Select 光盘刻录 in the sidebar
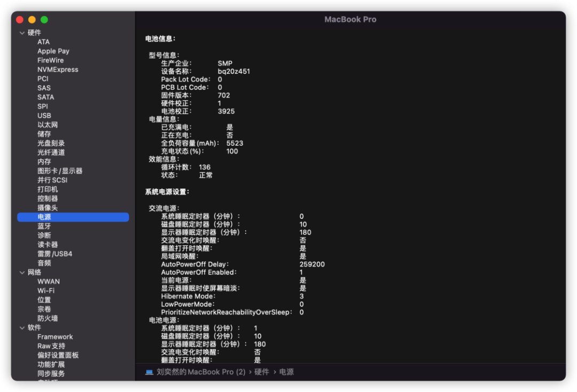Image resolution: width=577 pixels, height=392 pixels. coord(51,143)
